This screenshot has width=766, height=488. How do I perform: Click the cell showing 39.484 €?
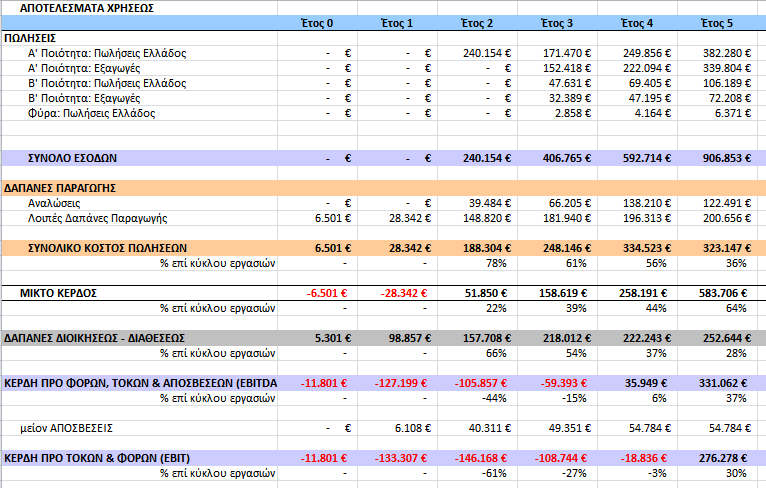489,203
